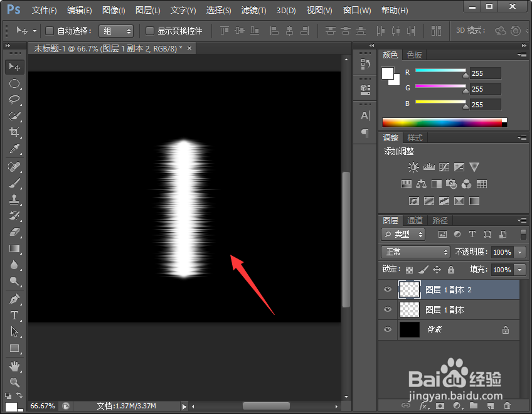Create a new layer with the new layer button
Viewport: 532px width, 414px height.
490,406
